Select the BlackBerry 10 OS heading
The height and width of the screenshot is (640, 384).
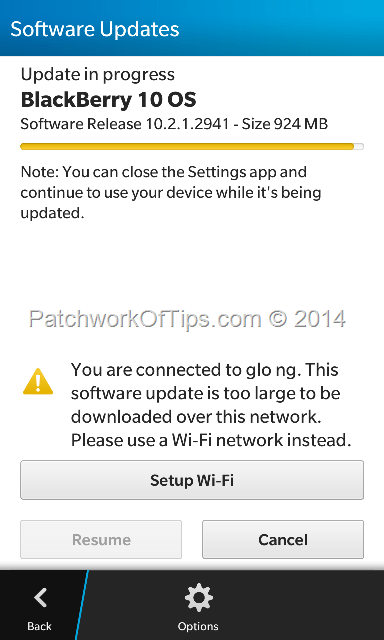pyautogui.click(x=108, y=100)
